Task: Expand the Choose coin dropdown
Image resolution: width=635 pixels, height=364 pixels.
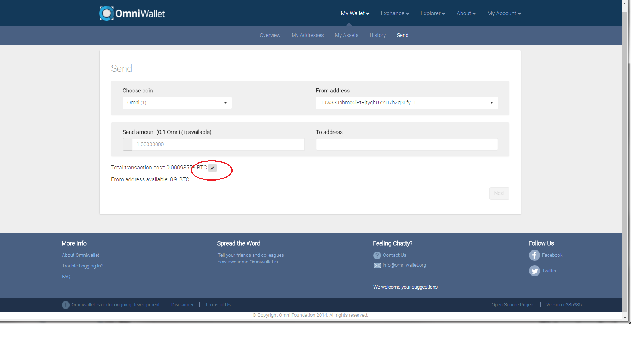Action: pyautogui.click(x=177, y=103)
